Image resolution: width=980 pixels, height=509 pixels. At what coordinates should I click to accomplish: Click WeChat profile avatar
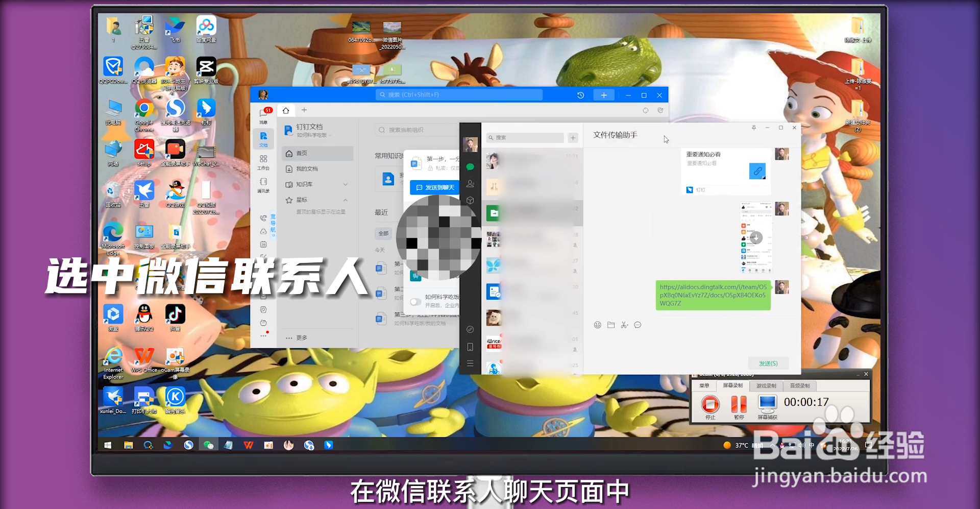(470, 144)
